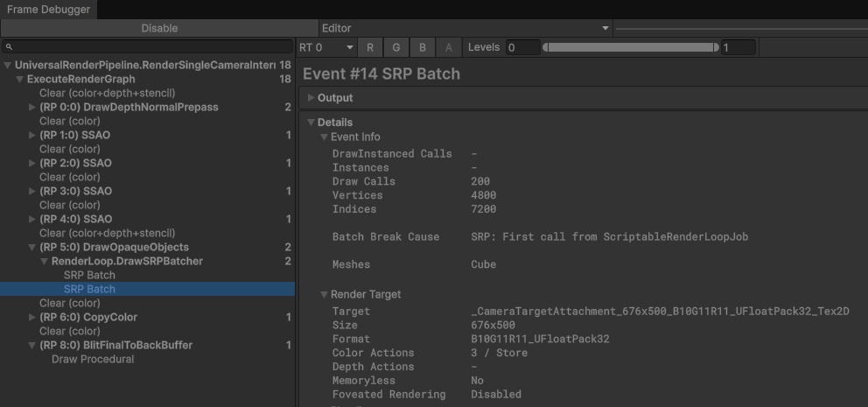Viewport: 868px width, 407px height.
Task: Select Clear (color) above CopyColor
Action: click(x=70, y=303)
